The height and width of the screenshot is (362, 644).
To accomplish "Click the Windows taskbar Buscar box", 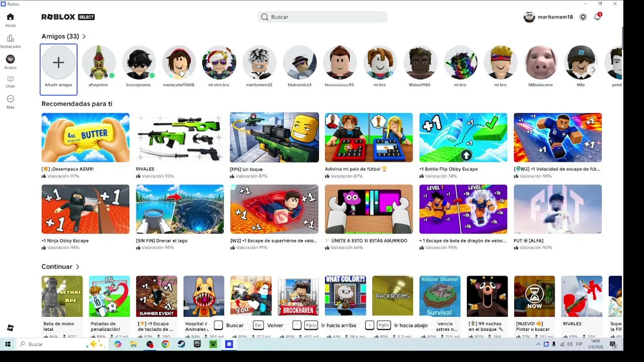I will (62, 344).
